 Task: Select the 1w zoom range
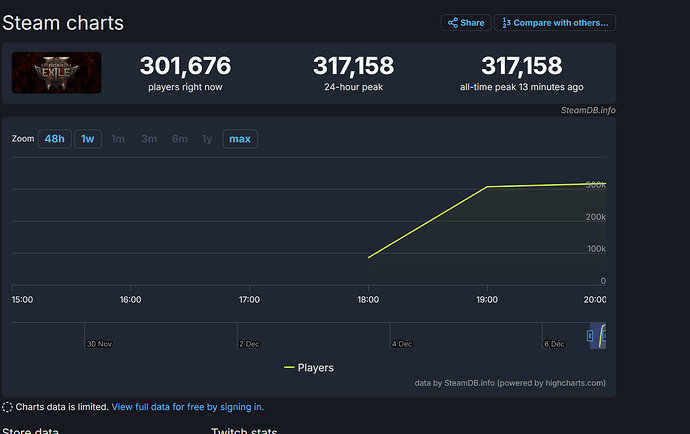point(88,139)
